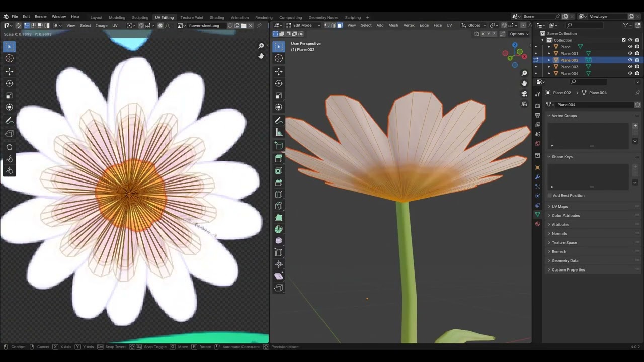Viewport: 644px width, 362px height.
Task: Click the Measure tool in the 3D viewport
Action: pyautogui.click(x=279, y=132)
